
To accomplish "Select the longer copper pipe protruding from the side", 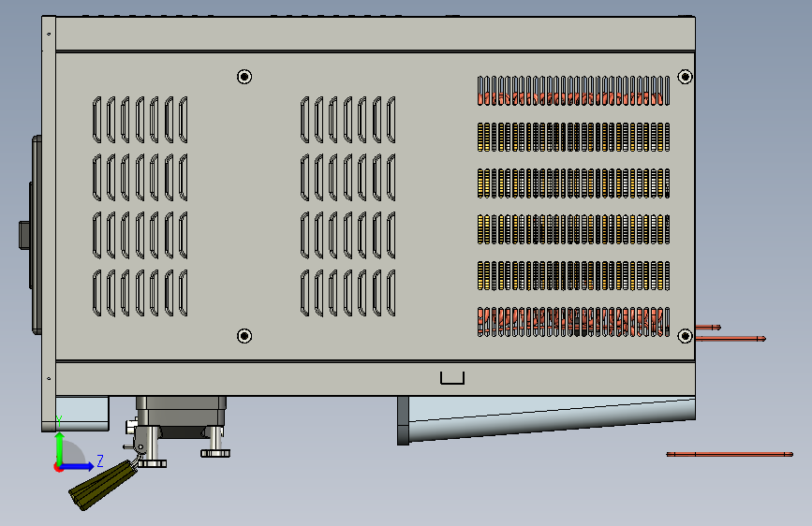I will (731, 339).
